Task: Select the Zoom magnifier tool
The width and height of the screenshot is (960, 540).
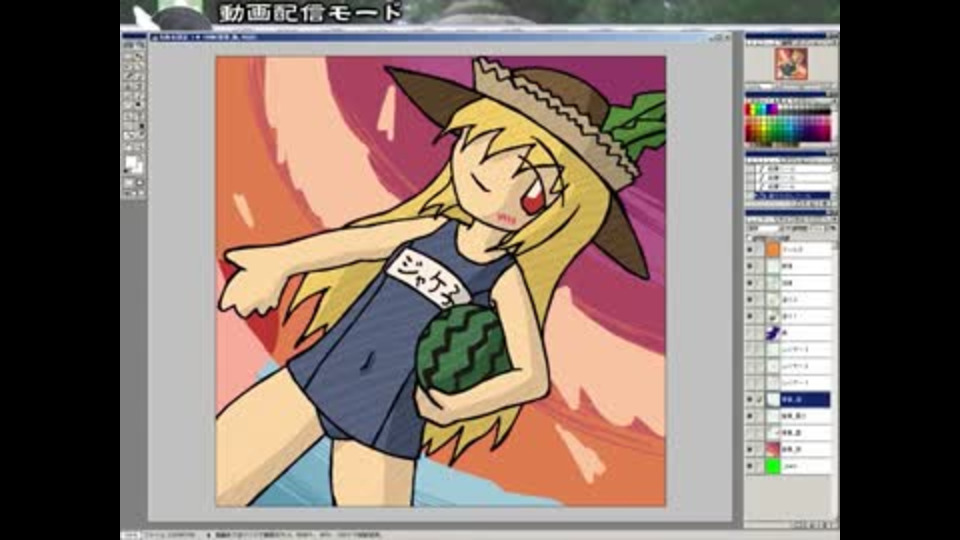Action: point(140,146)
